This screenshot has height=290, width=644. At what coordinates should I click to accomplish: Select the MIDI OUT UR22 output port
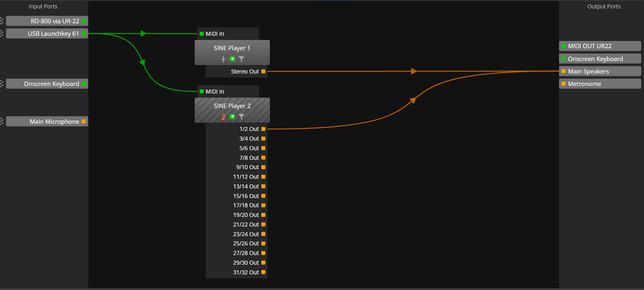point(600,46)
